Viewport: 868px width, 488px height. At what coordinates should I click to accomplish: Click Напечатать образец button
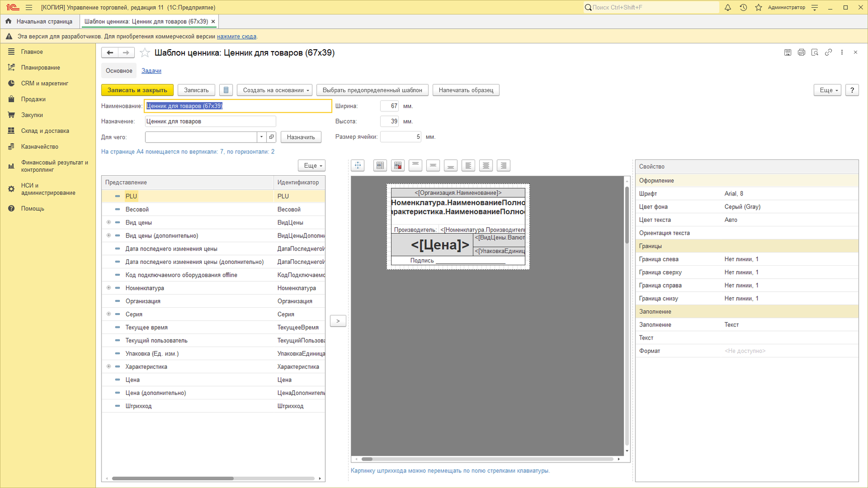tap(466, 90)
